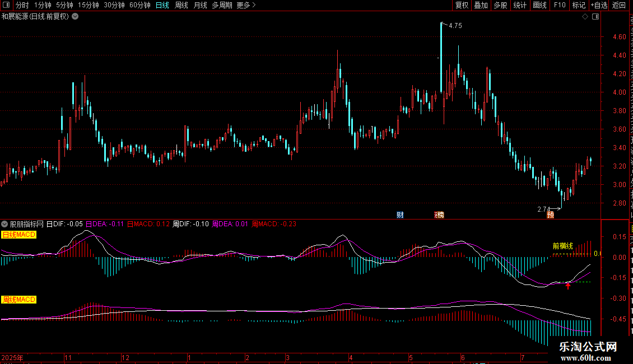
Task: Select the 5分钟 period tab
Action: (x=64, y=5)
